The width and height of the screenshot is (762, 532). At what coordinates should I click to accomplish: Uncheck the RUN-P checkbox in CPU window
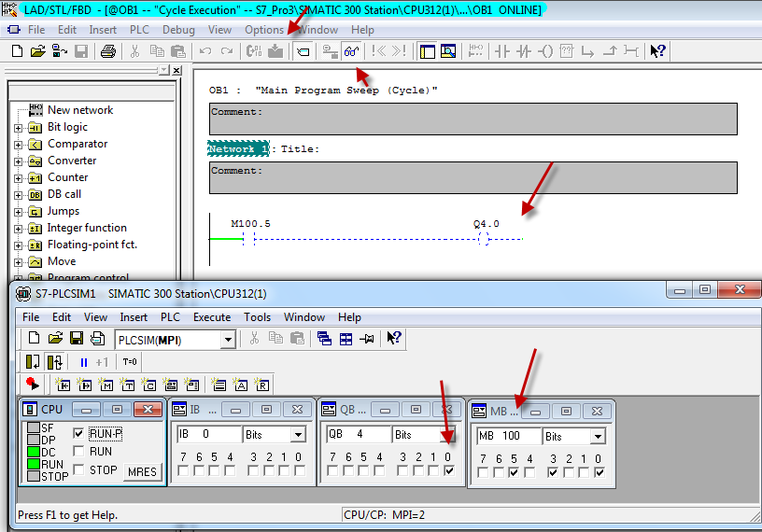tap(78, 433)
